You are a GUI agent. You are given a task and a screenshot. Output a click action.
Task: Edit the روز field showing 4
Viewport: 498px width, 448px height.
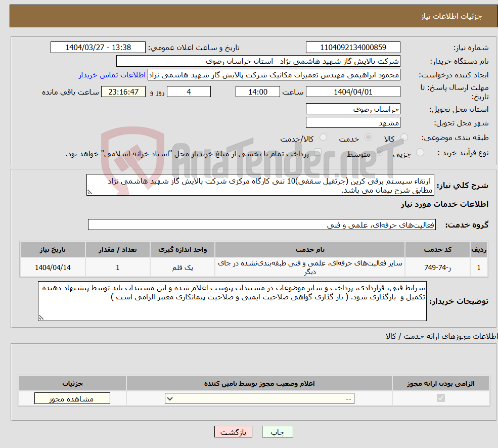pyautogui.click(x=189, y=92)
